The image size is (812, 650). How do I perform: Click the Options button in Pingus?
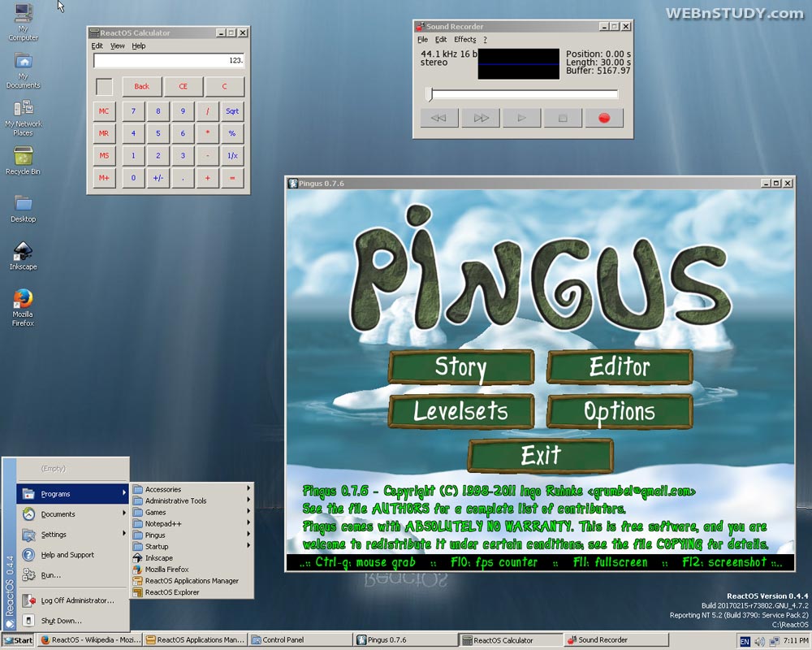(620, 411)
